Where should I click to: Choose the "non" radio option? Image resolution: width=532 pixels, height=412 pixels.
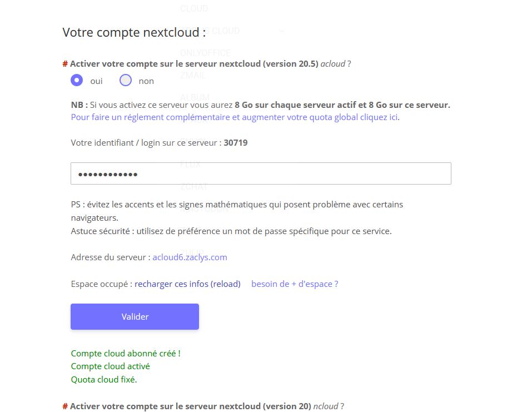[x=126, y=81]
